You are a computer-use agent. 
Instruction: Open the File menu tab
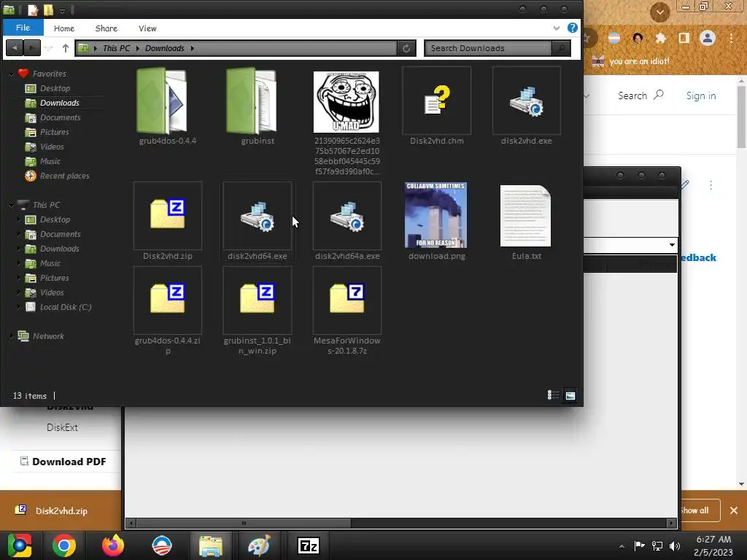pos(23,28)
